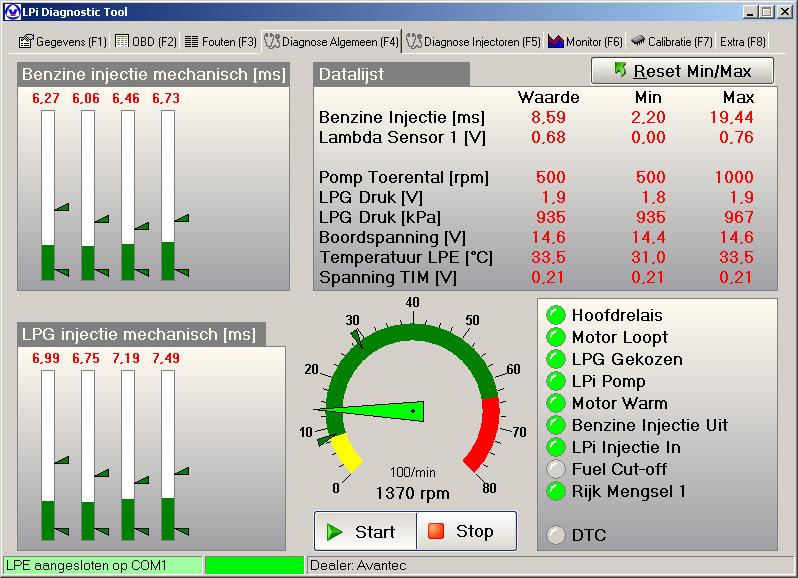Viewport: 798px width, 578px height.
Task: Click the '1370 rpm' readout
Action: point(413,494)
